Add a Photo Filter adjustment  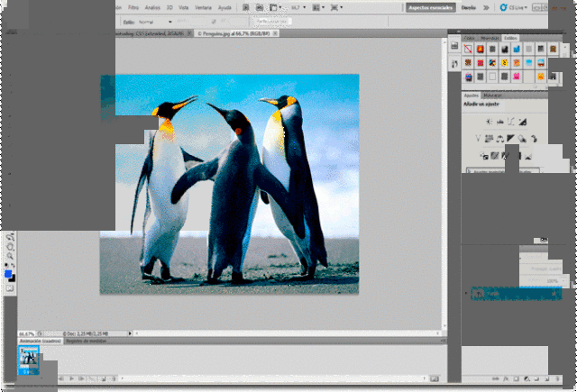click(x=522, y=139)
